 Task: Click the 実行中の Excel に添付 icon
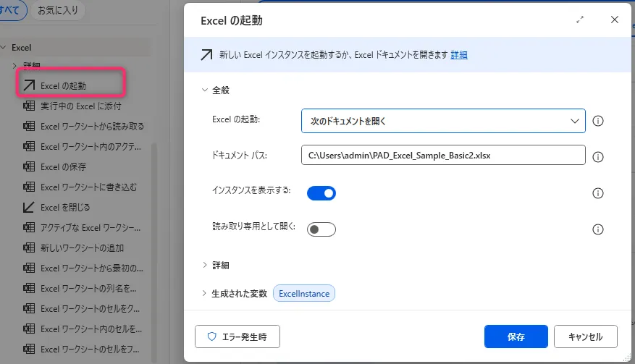click(x=30, y=106)
